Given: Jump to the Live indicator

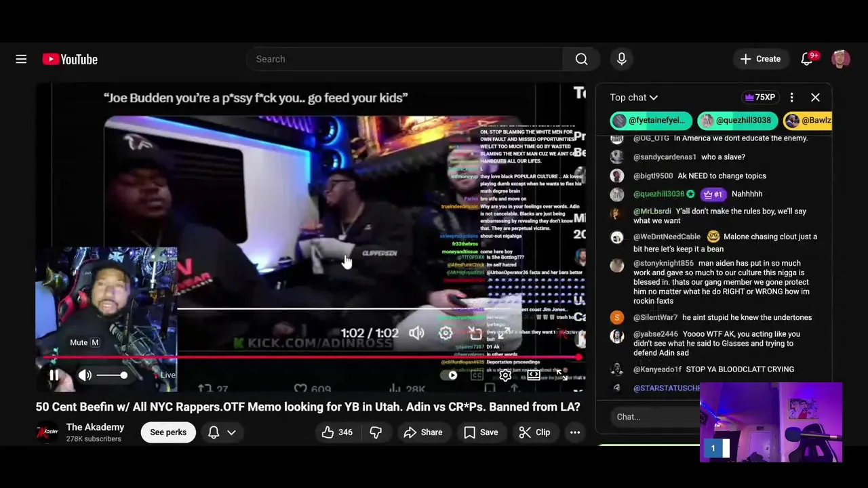Looking at the screenshot, I should (165, 375).
